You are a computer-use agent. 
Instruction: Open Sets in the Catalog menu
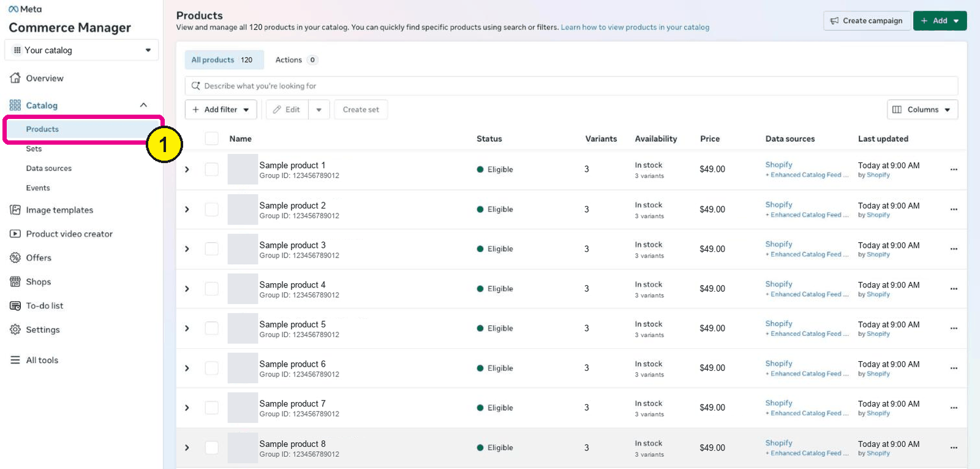tap(34, 148)
